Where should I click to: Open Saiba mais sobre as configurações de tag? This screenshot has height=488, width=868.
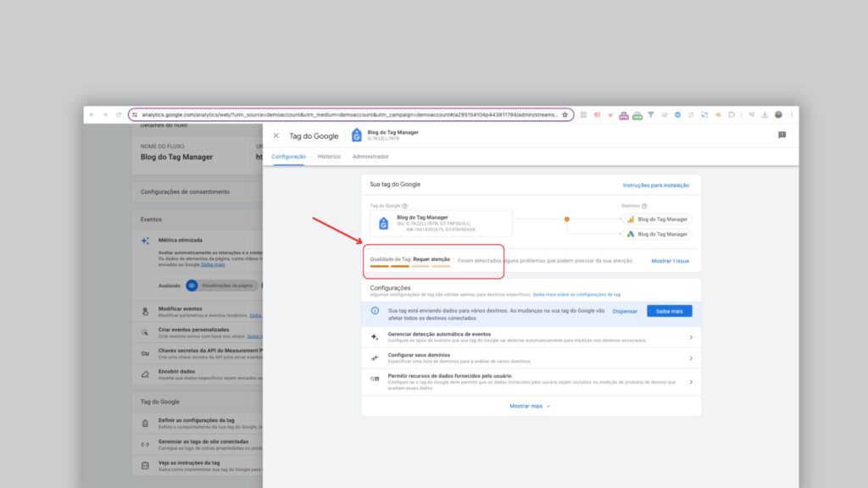point(576,294)
